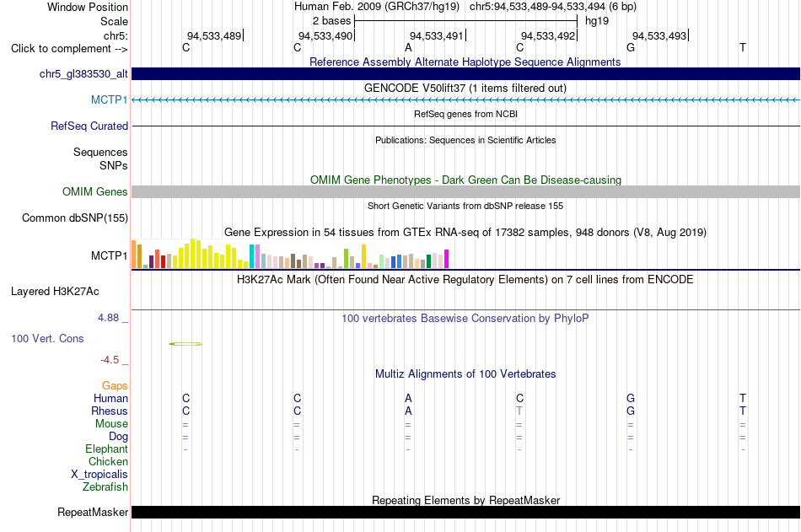Open the MCTP1 GENCODE gene label
801x532 pixels.
(109, 99)
